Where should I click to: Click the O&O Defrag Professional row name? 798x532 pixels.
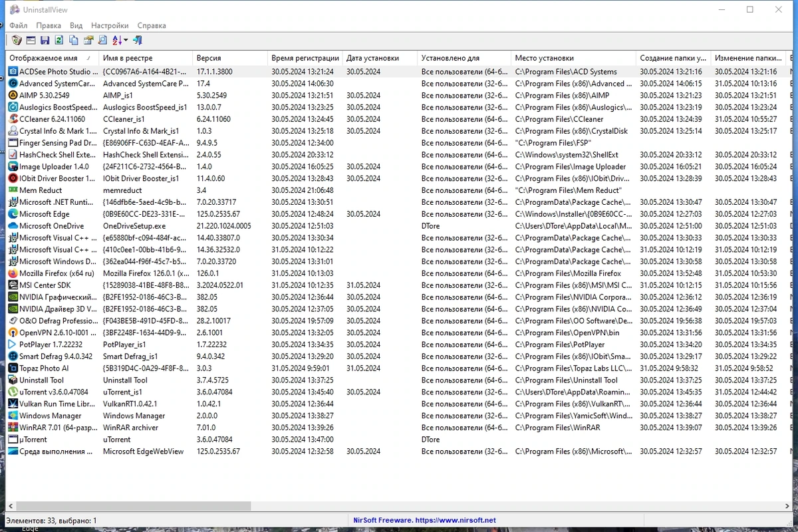coord(57,321)
